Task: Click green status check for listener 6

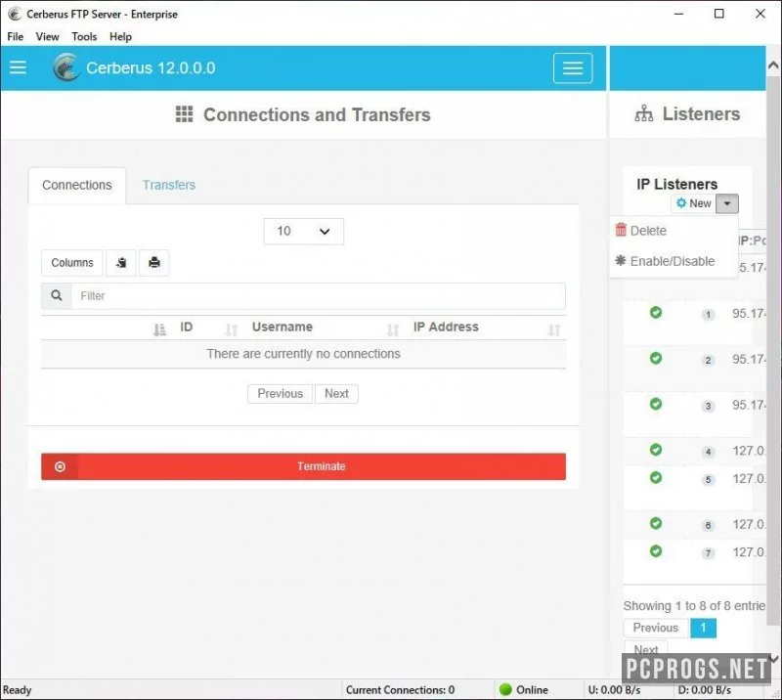Action: coord(656,523)
